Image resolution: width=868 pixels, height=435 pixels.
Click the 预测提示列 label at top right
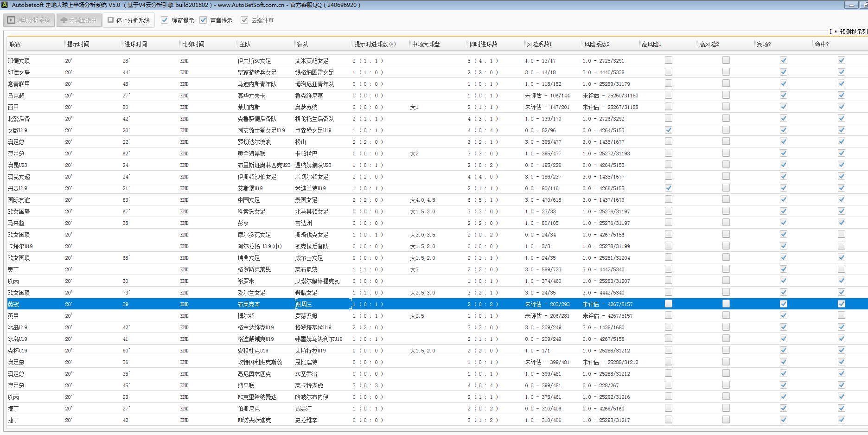coord(853,32)
